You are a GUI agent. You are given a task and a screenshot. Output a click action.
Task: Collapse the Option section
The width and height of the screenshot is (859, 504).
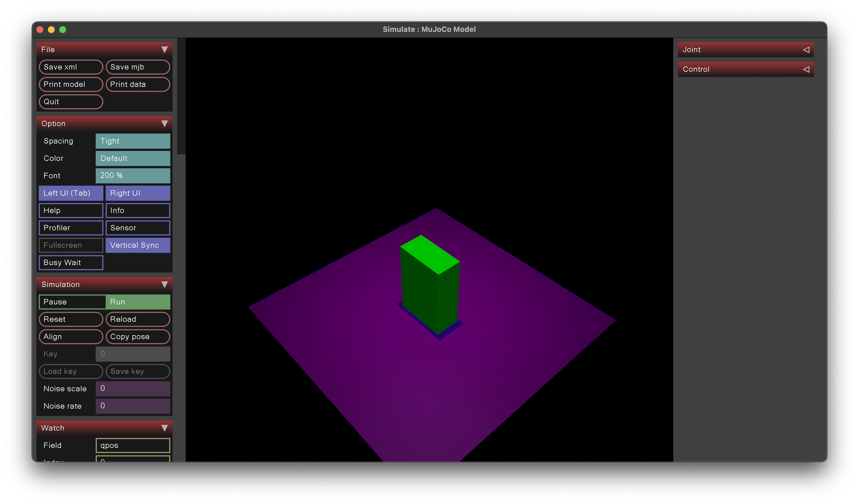coord(165,123)
